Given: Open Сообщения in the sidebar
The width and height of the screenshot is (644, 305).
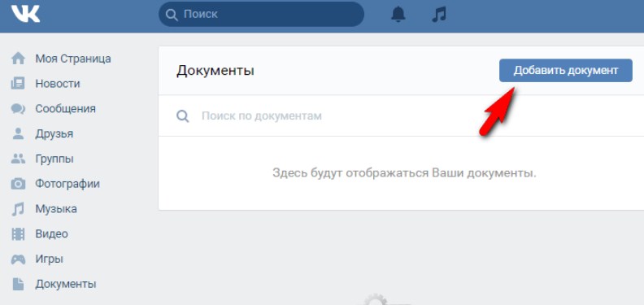Looking at the screenshot, I should 65,109.
